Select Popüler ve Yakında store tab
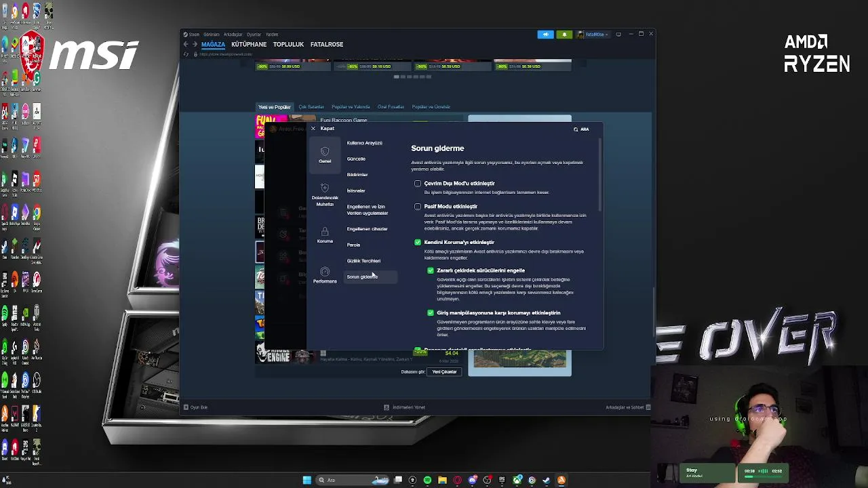This screenshot has height=488, width=868. [351, 107]
